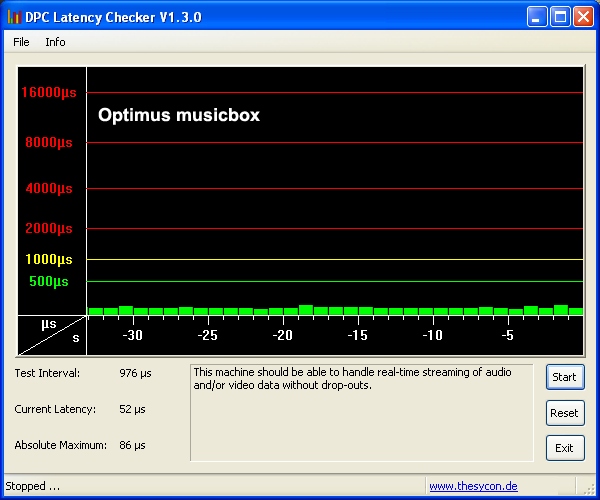Click the yellow 1000µs graph label
Viewport: 600px width, 500px height.
(x=49, y=259)
